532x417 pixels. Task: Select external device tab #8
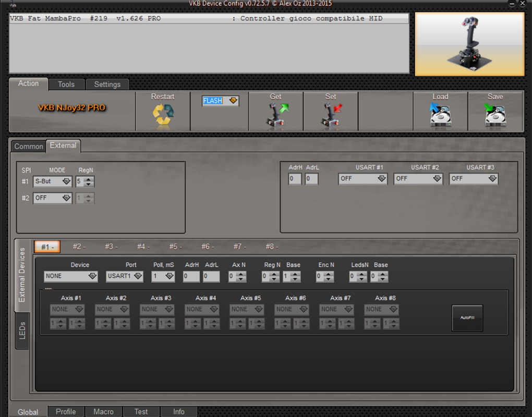click(272, 247)
